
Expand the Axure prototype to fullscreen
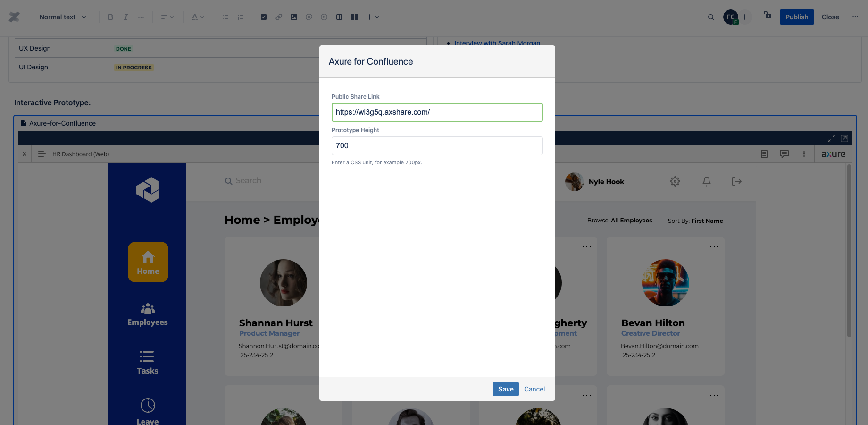point(832,138)
